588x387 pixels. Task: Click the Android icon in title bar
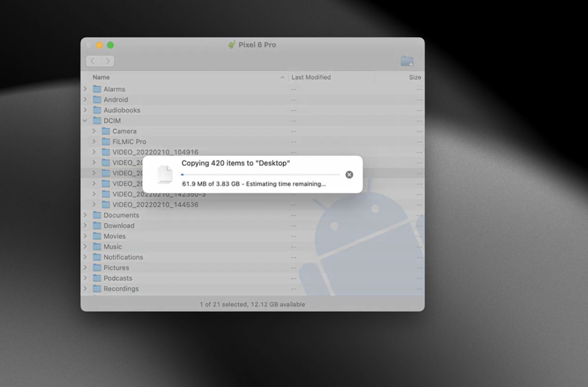coord(232,45)
